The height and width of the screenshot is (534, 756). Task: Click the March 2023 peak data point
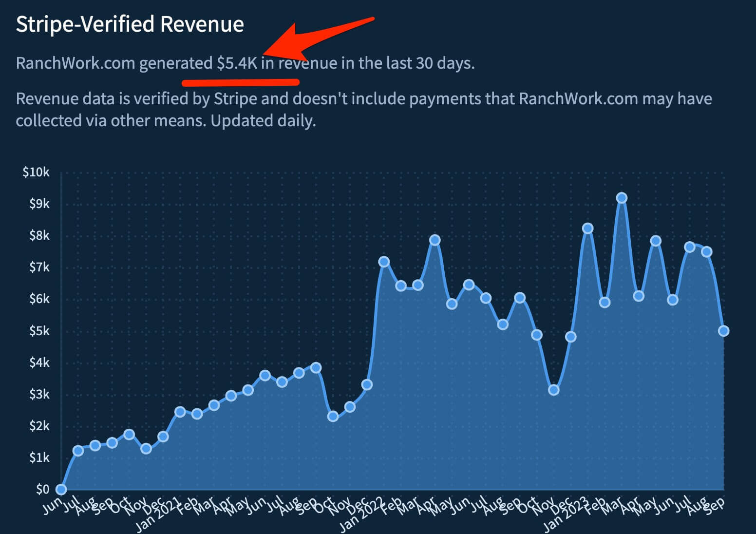(x=622, y=198)
